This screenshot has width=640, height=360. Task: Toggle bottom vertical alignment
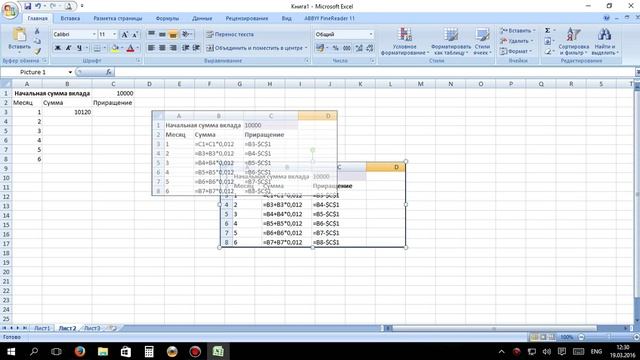(x=173, y=34)
